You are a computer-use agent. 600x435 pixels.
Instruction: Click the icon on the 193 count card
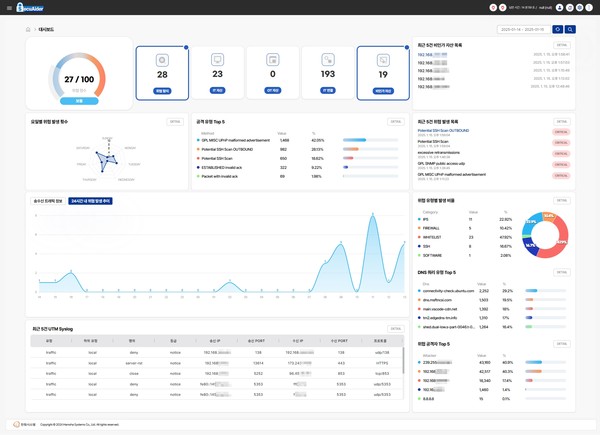pos(327,61)
